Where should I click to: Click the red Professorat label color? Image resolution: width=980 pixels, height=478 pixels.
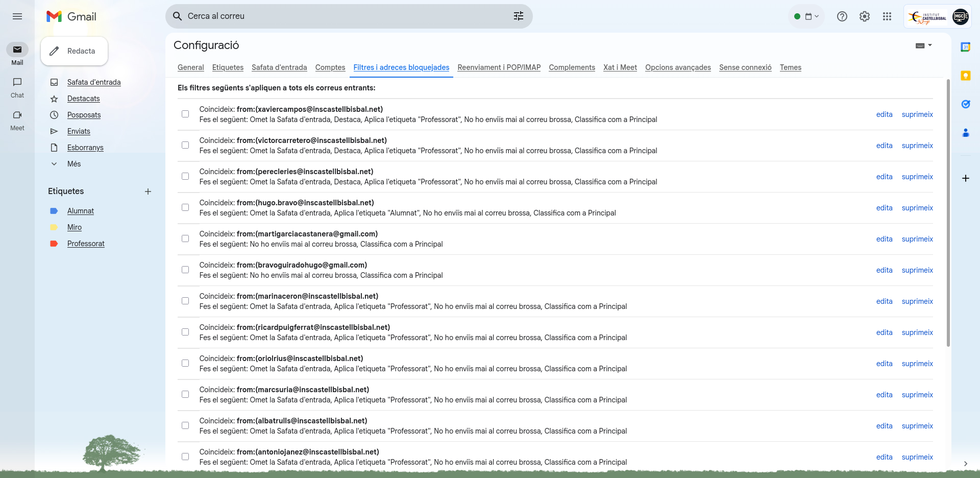coord(54,244)
